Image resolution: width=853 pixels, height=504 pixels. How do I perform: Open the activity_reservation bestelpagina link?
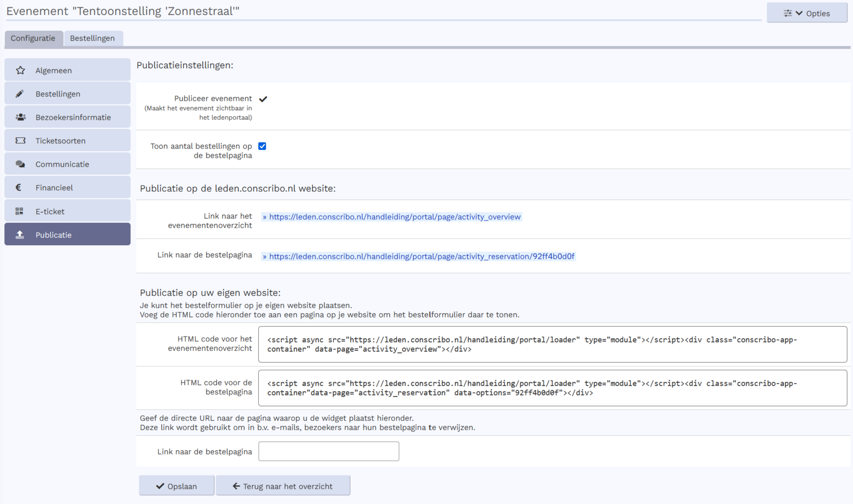click(x=418, y=257)
